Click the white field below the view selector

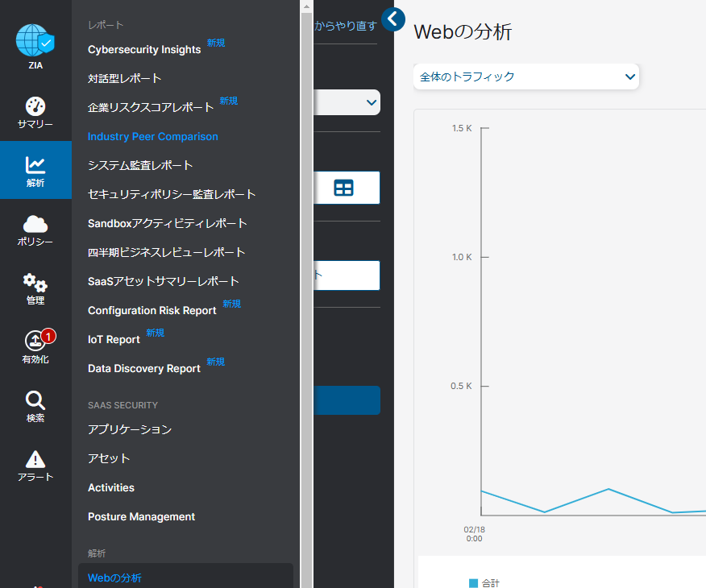(x=347, y=275)
